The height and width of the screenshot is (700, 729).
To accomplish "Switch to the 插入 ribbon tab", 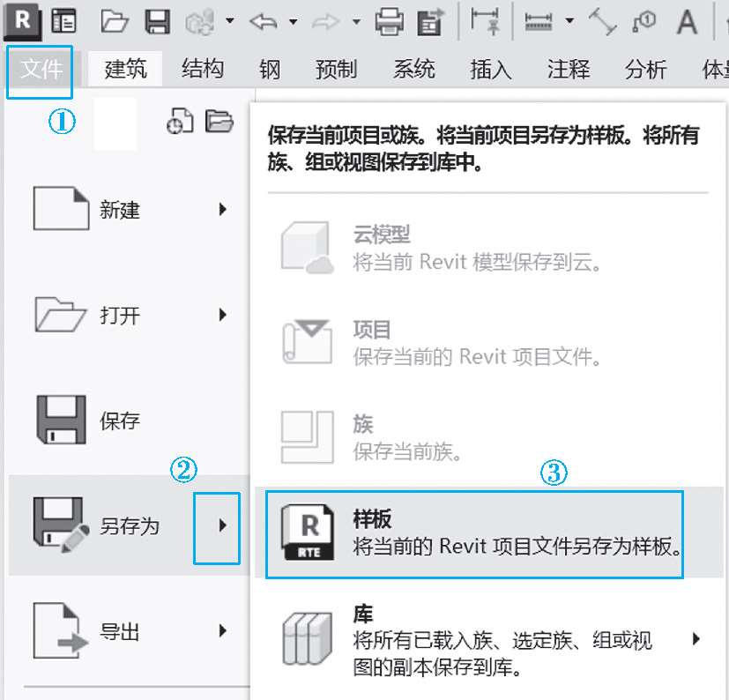I will click(x=491, y=70).
